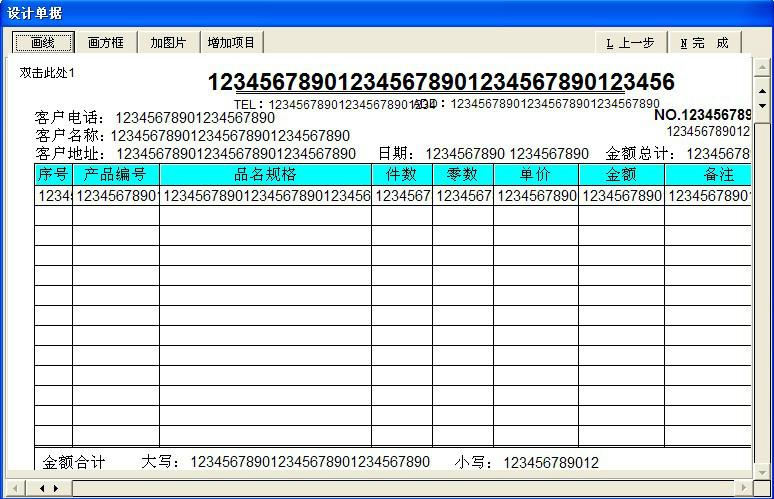Select the date value after 日期
Image resolution: width=774 pixels, height=499 pixels.
507,154
